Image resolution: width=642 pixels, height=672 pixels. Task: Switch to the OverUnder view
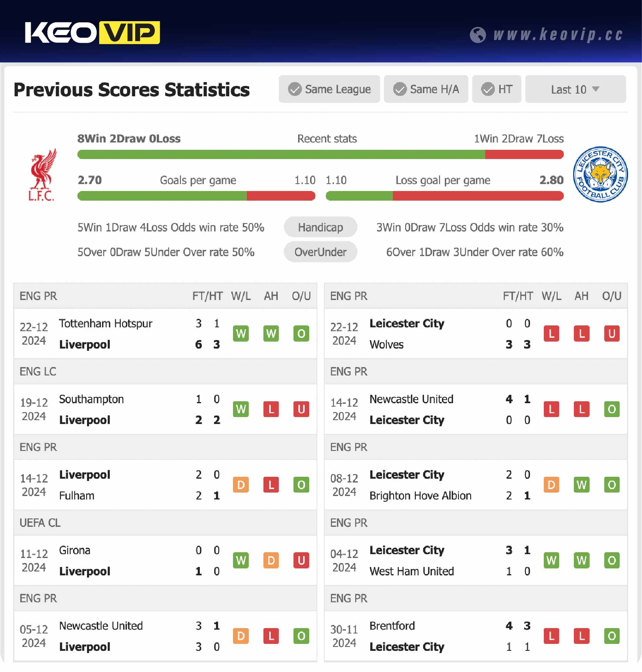pyautogui.click(x=320, y=251)
